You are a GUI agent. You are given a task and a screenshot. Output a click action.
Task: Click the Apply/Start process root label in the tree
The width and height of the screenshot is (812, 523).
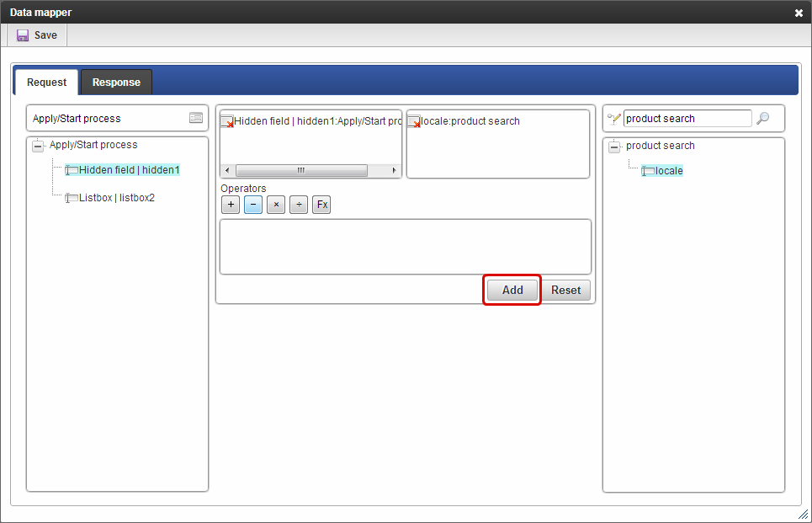point(93,145)
